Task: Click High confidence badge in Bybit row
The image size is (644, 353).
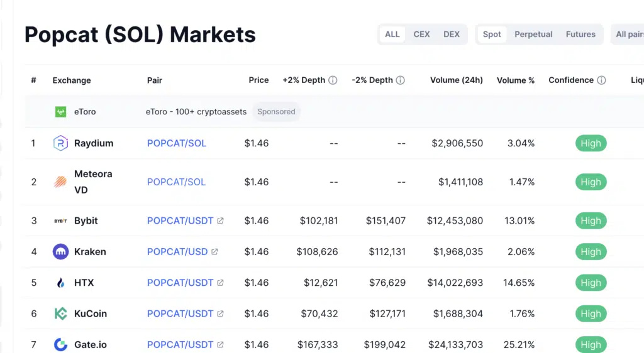Action: point(591,220)
